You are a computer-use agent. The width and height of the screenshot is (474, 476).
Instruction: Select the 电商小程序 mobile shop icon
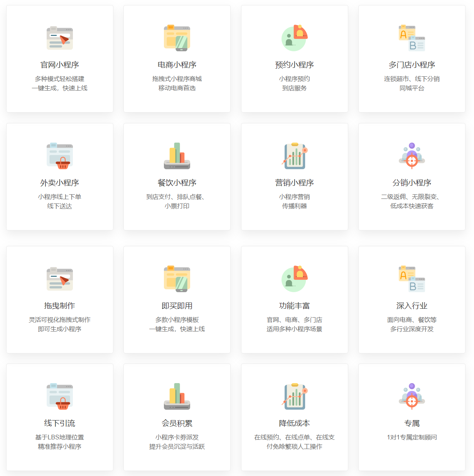[177, 37]
